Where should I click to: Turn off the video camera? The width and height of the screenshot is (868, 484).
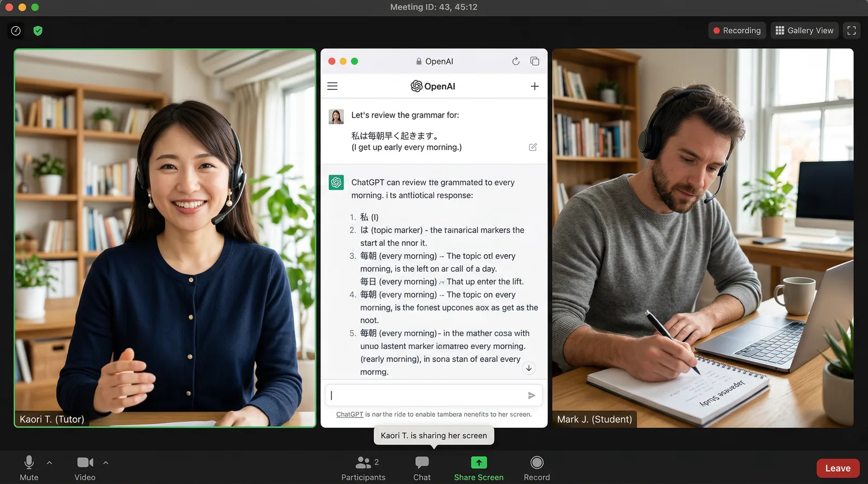coord(85,468)
